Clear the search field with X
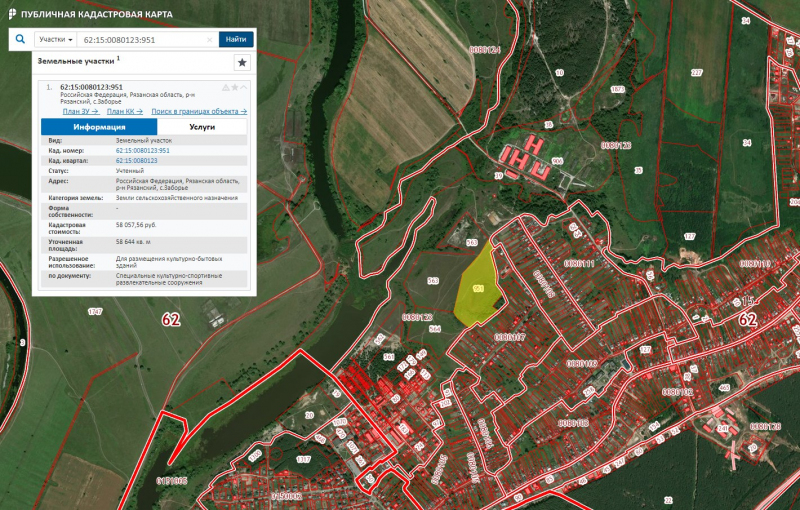The height and width of the screenshot is (510, 800). coord(210,40)
